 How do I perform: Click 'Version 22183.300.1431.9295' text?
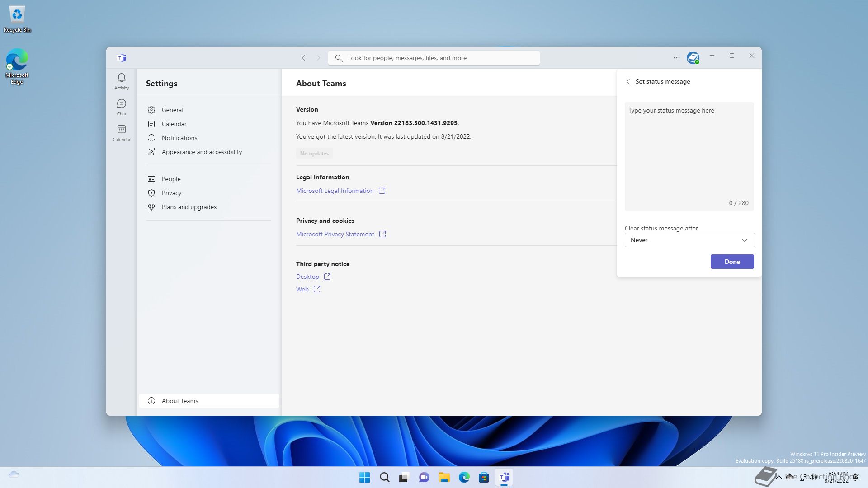pos(414,123)
